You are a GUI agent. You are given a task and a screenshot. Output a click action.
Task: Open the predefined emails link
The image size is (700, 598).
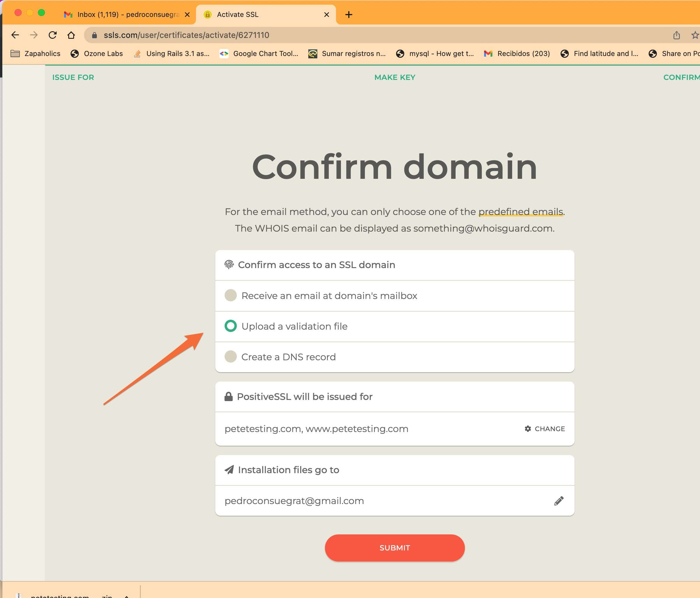point(520,212)
